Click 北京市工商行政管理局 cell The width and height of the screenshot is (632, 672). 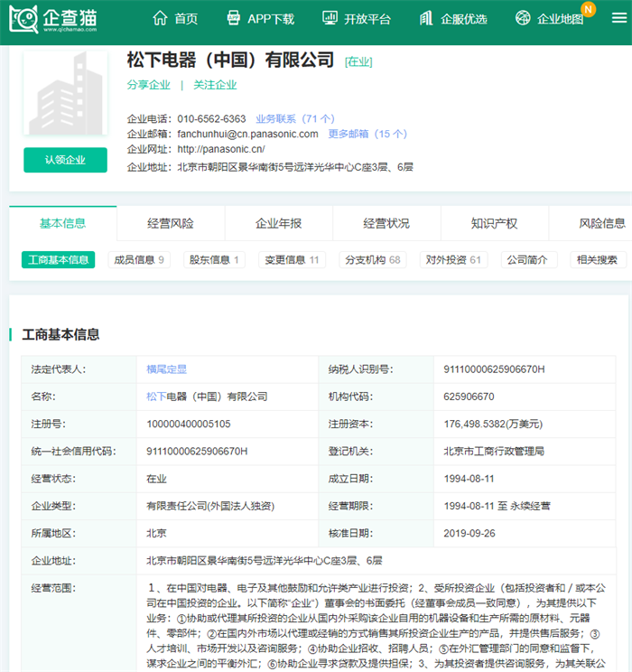pyautogui.click(x=494, y=452)
